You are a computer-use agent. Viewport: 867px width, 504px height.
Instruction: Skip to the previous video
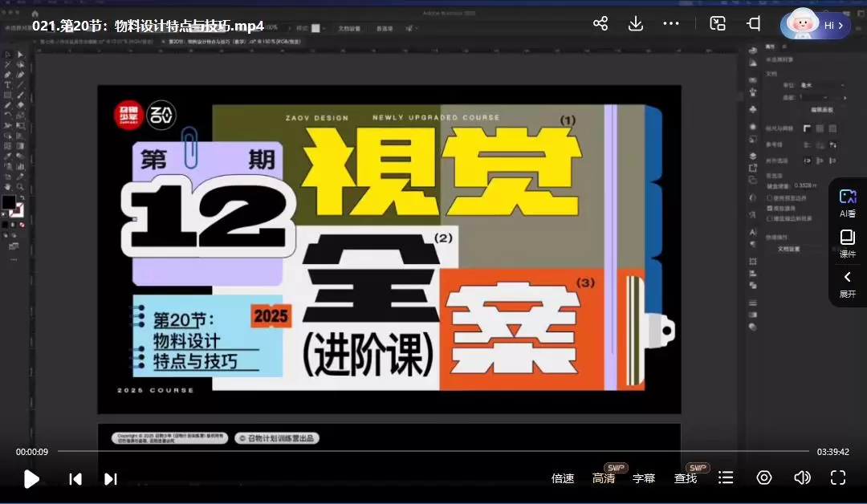coord(75,479)
